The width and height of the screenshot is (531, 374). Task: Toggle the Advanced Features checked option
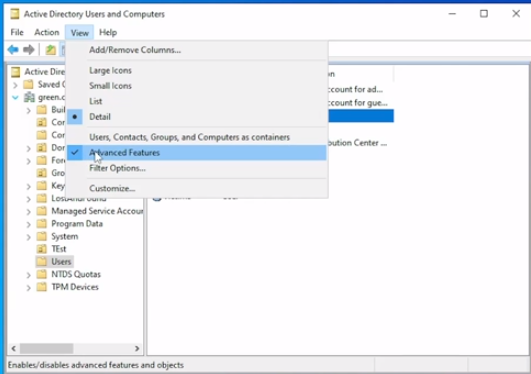(x=196, y=153)
